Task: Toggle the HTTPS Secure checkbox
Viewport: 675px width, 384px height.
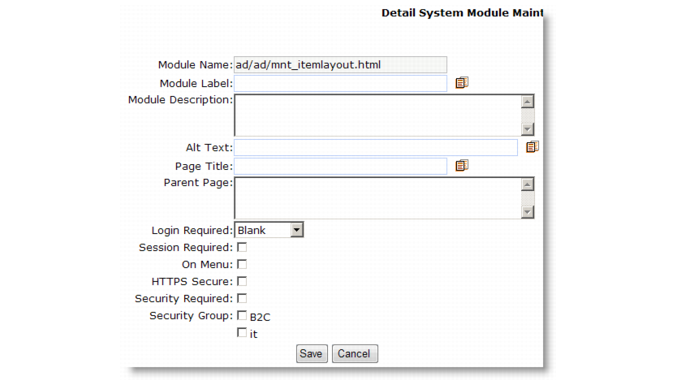Action: coord(242,281)
